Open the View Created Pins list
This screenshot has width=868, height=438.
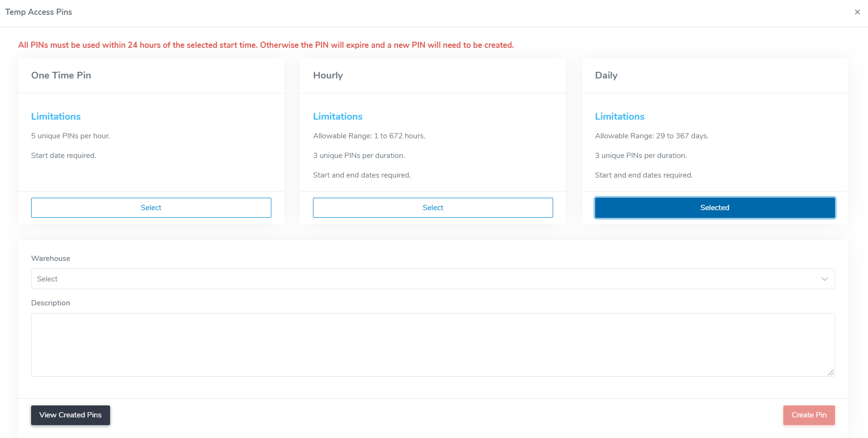click(x=70, y=415)
